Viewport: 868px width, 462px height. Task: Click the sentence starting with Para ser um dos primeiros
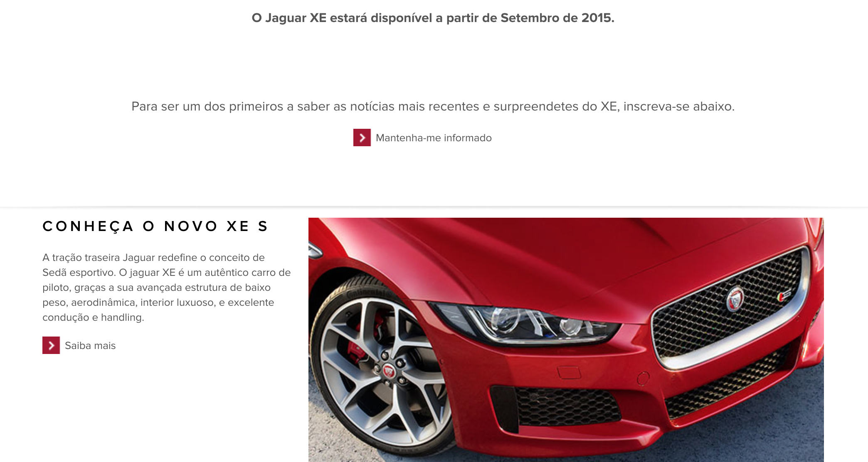click(433, 106)
